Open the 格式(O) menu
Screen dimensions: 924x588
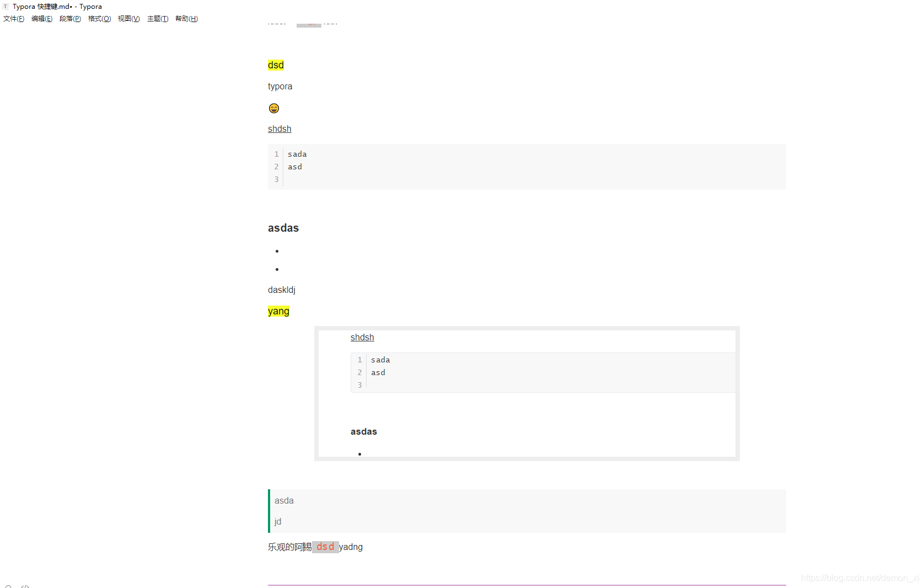[99, 19]
